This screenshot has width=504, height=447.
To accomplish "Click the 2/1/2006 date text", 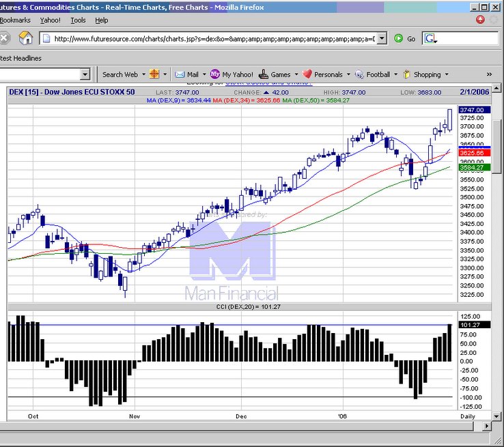I will [x=474, y=92].
